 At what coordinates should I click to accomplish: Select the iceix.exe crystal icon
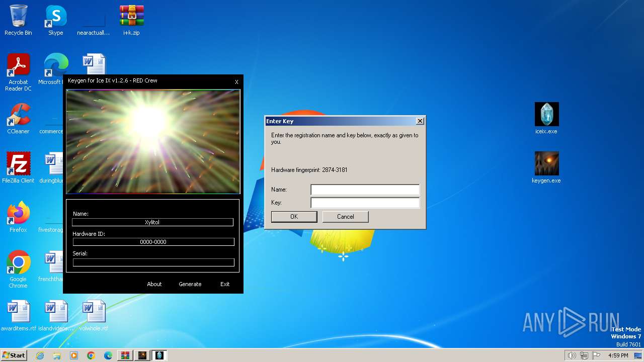pos(546,119)
